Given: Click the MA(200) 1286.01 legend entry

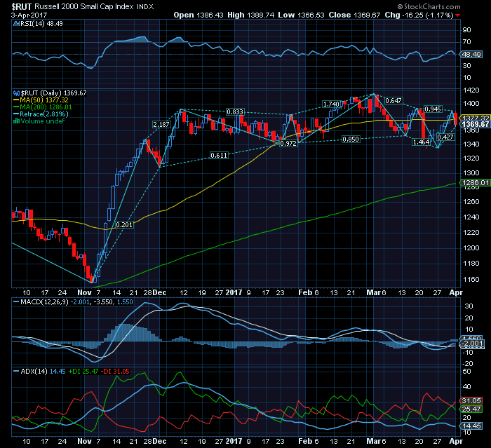Looking at the screenshot, I should (x=46, y=107).
